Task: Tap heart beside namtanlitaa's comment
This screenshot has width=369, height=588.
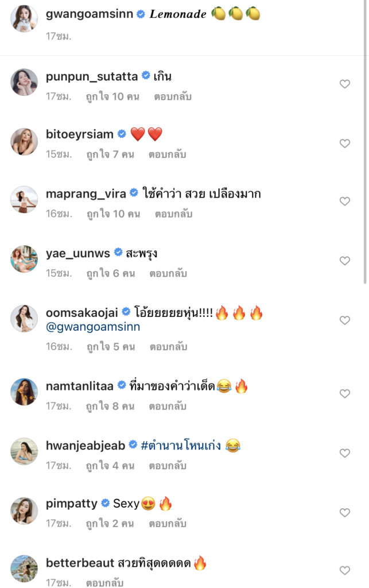Action: tap(344, 394)
